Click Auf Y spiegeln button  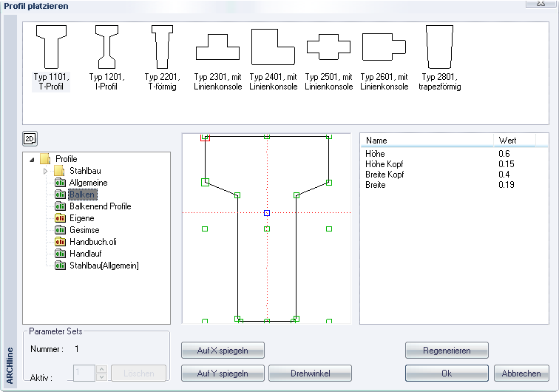223,373
